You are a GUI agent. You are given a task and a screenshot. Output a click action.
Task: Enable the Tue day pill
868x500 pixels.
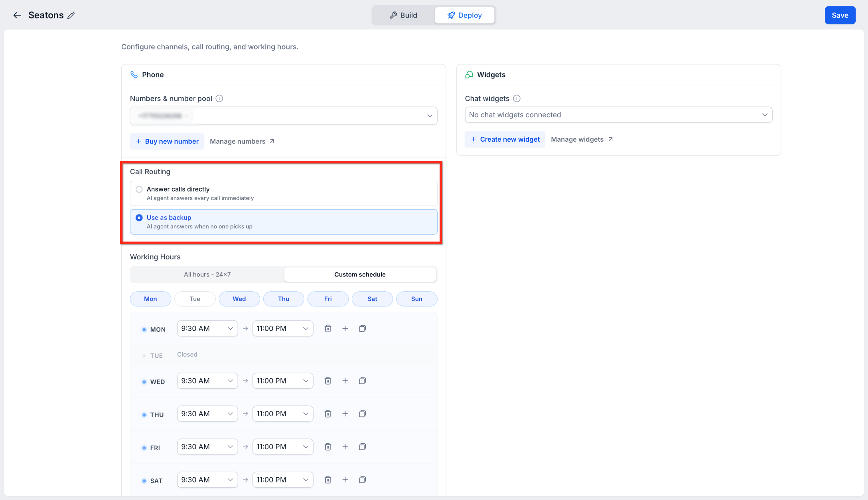[195, 299]
